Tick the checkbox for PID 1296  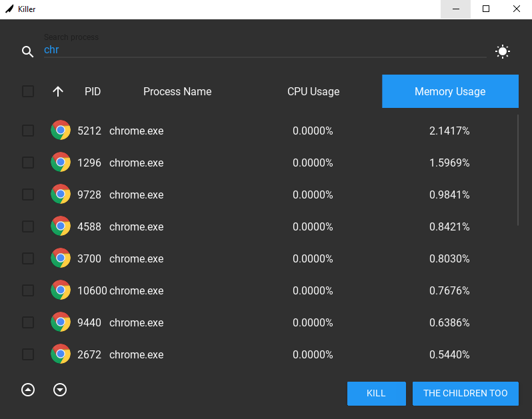click(x=28, y=163)
